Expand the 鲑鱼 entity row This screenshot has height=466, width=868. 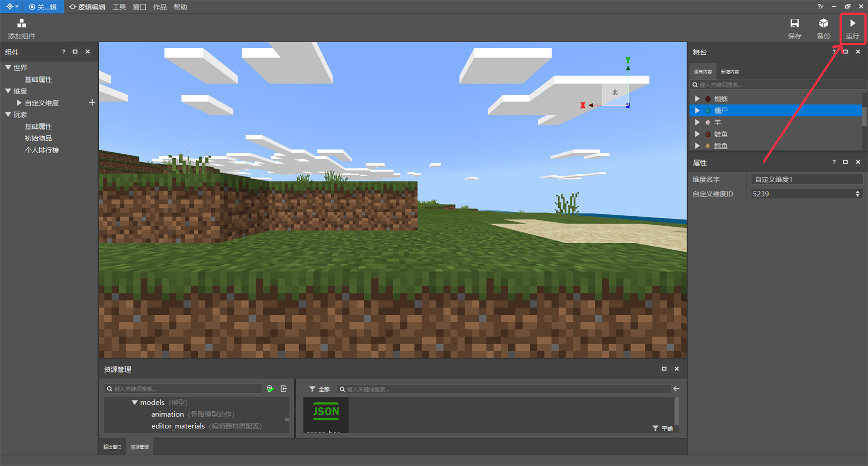tap(697, 134)
